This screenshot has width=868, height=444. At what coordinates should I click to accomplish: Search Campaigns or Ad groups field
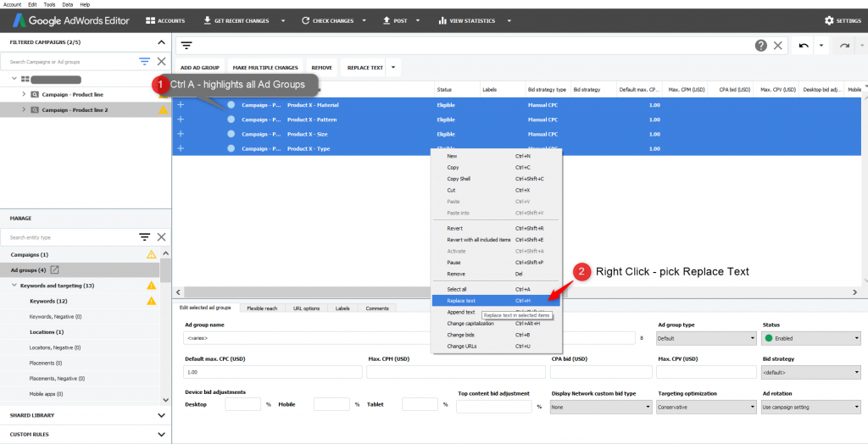68,62
